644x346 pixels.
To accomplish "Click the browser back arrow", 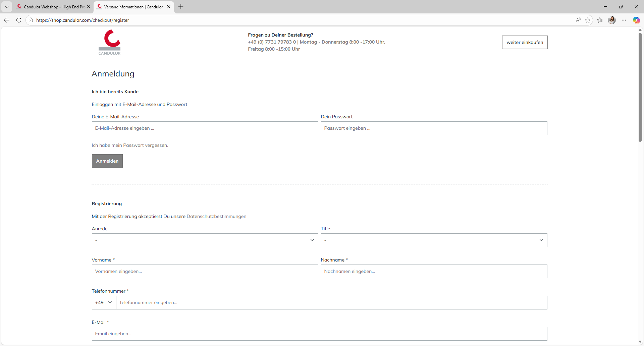I will tap(7, 20).
